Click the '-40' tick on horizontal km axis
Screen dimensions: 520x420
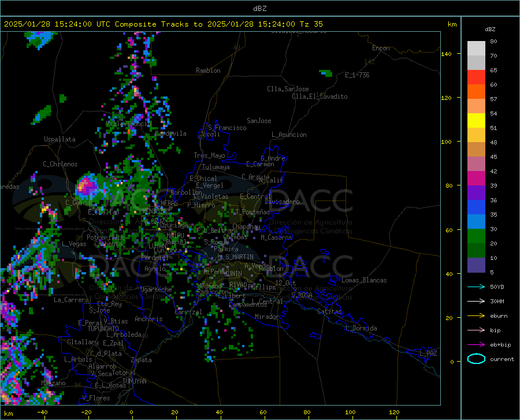coord(42,412)
